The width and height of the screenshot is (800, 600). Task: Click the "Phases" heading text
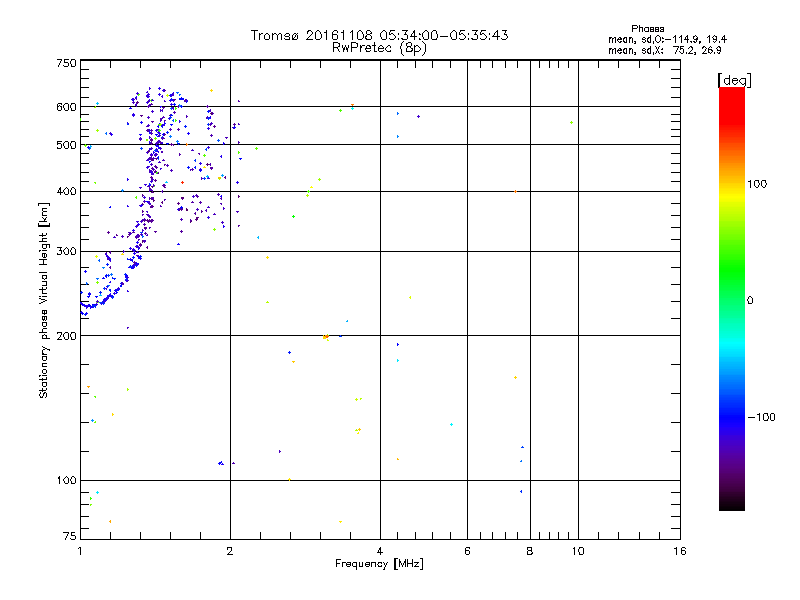[x=647, y=29]
